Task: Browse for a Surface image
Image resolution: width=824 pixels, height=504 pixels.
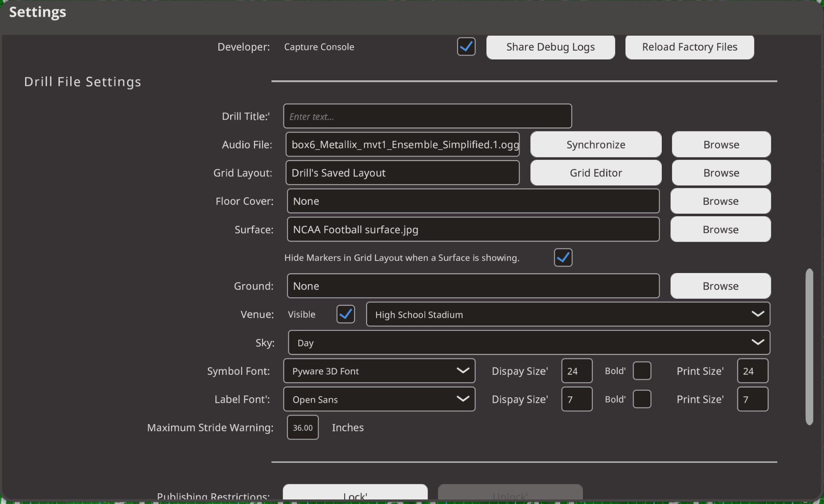Action: pyautogui.click(x=720, y=229)
